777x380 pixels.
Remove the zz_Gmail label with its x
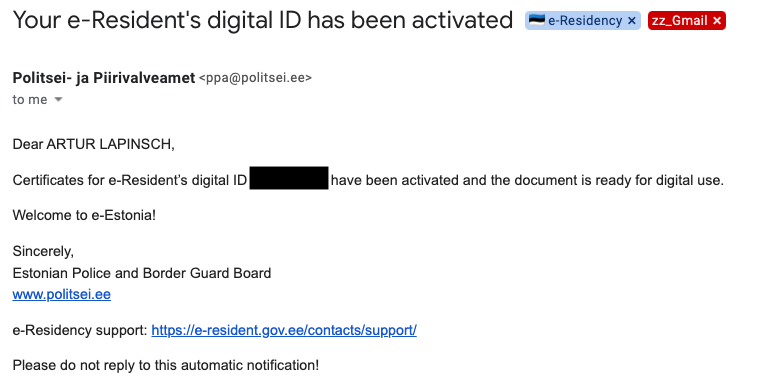pos(717,21)
